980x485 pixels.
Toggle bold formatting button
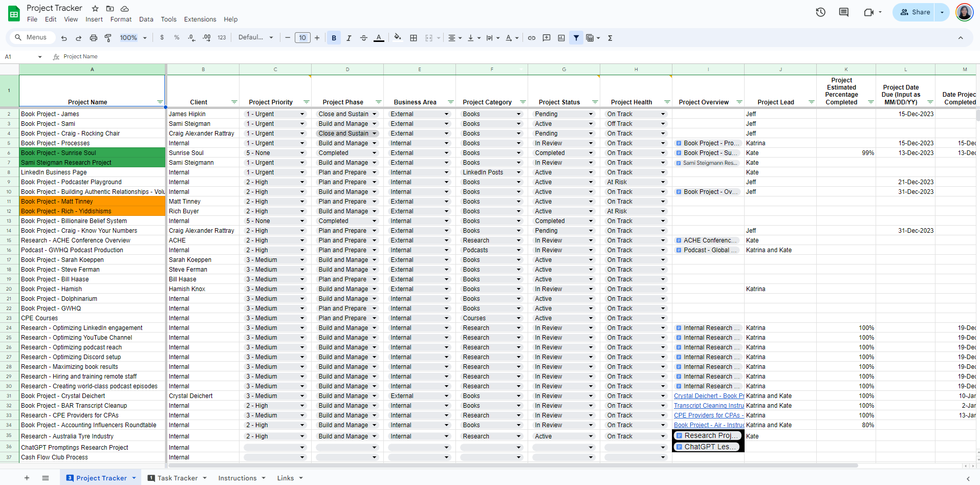[x=334, y=38]
